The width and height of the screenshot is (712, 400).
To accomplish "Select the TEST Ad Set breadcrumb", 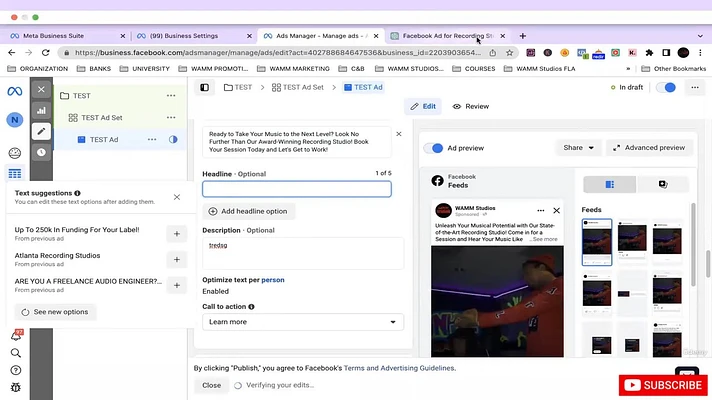I will [x=298, y=87].
